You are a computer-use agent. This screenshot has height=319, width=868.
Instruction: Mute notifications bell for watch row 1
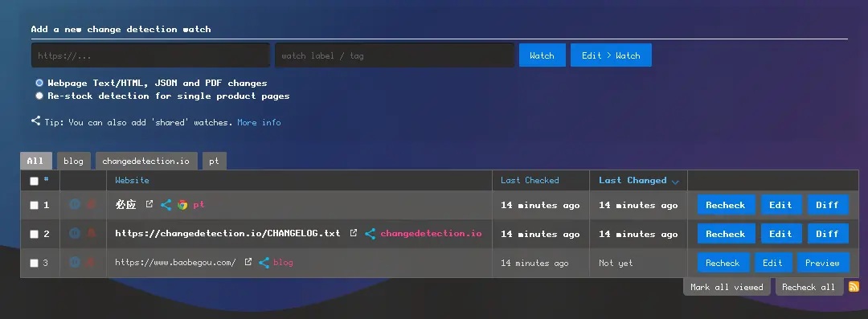click(92, 204)
